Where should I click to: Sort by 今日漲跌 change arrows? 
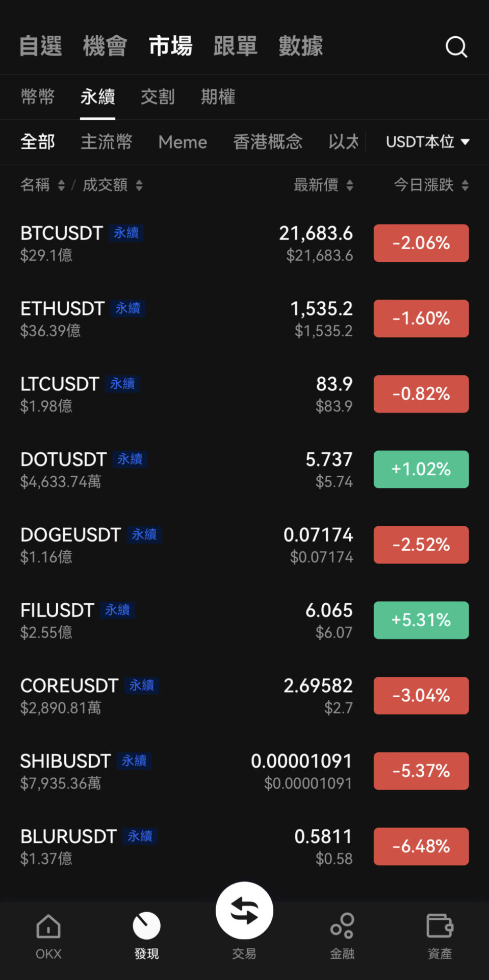pos(465,185)
